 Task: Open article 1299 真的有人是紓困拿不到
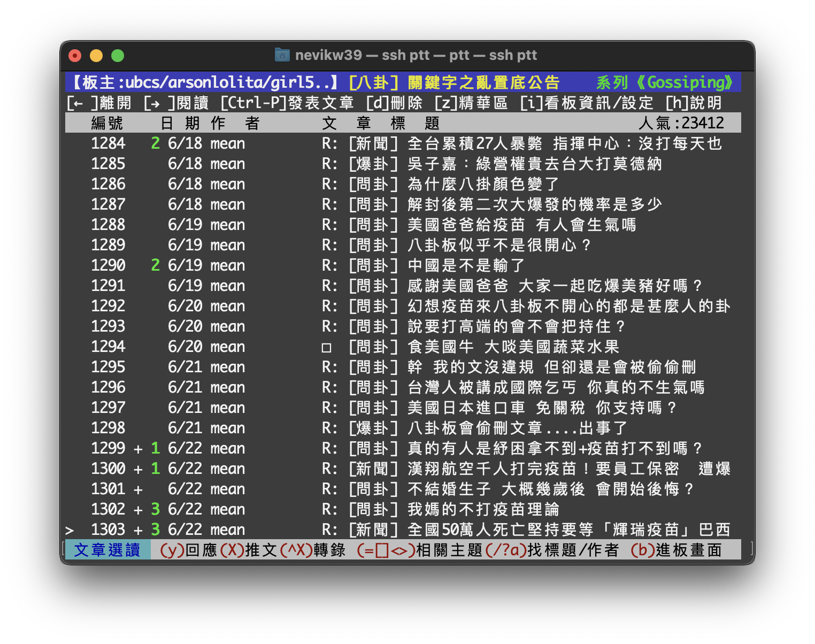click(x=403, y=448)
